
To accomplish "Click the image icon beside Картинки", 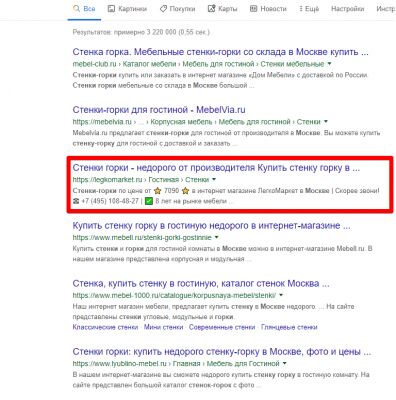I will [x=111, y=9].
